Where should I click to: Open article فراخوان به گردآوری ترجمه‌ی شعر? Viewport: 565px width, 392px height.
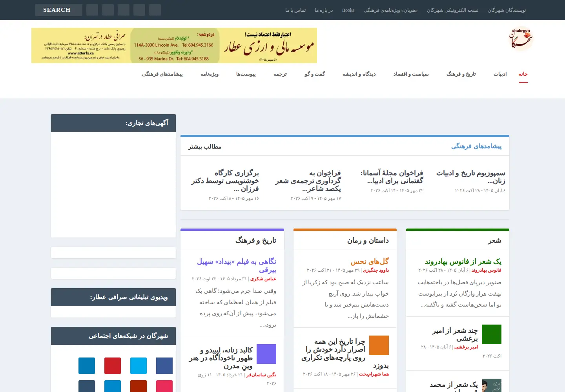click(x=308, y=181)
